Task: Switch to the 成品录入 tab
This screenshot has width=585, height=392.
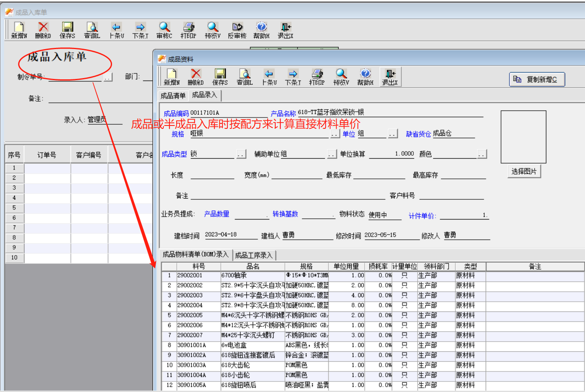Action: [204, 95]
